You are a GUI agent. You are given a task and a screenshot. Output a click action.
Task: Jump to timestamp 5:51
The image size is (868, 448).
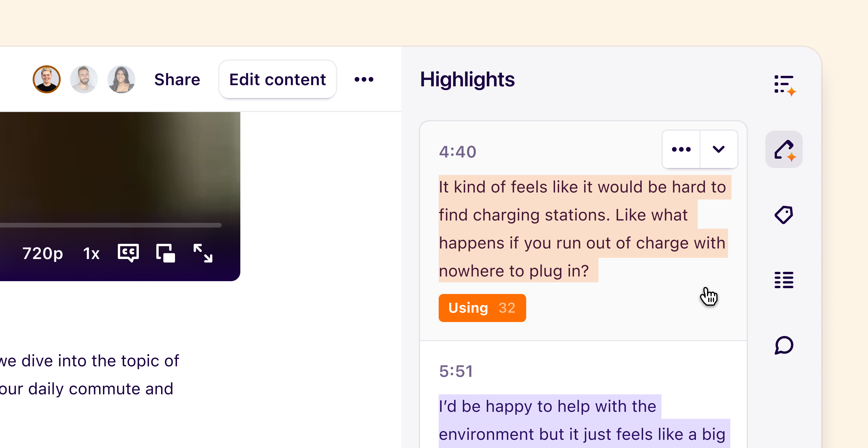pyautogui.click(x=456, y=371)
